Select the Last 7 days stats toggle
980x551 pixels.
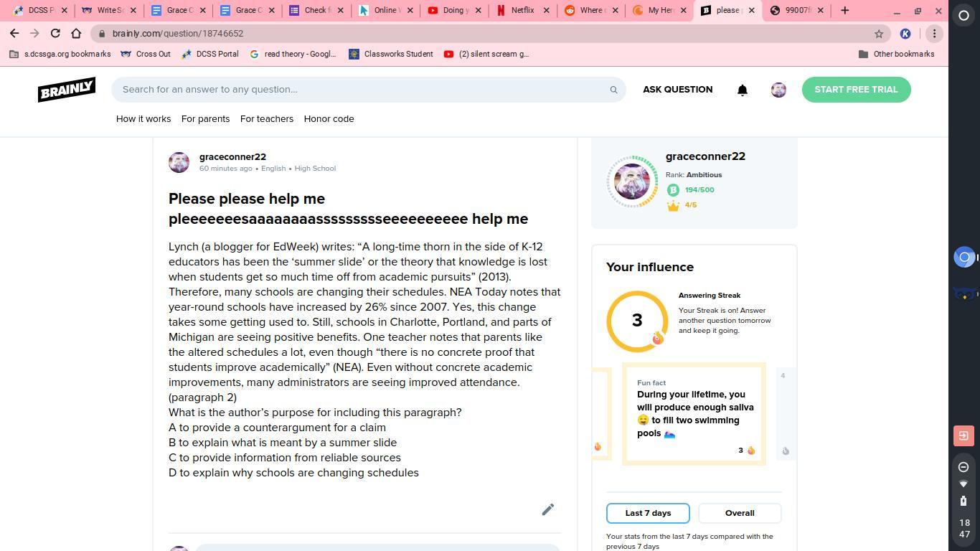pyautogui.click(x=648, y=513)
